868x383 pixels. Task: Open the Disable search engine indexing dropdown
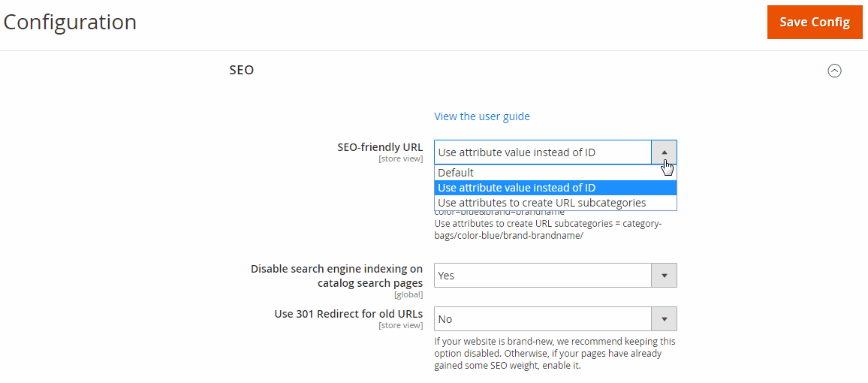click(555, 275)
